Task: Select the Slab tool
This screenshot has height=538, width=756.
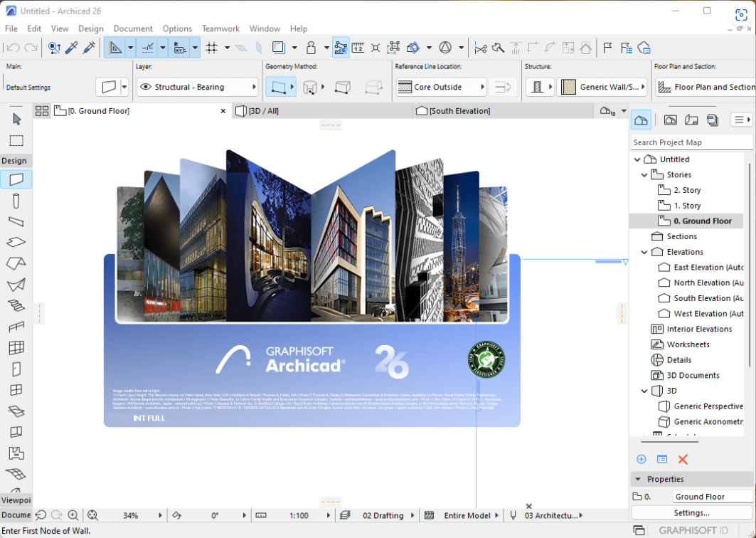Action: [x=16, y=242]
